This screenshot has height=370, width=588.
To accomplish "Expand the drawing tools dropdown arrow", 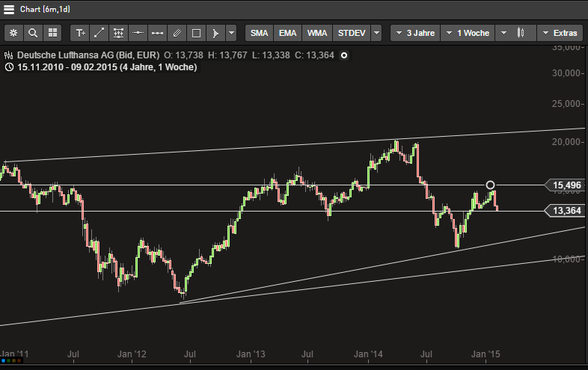I will 231,33.
